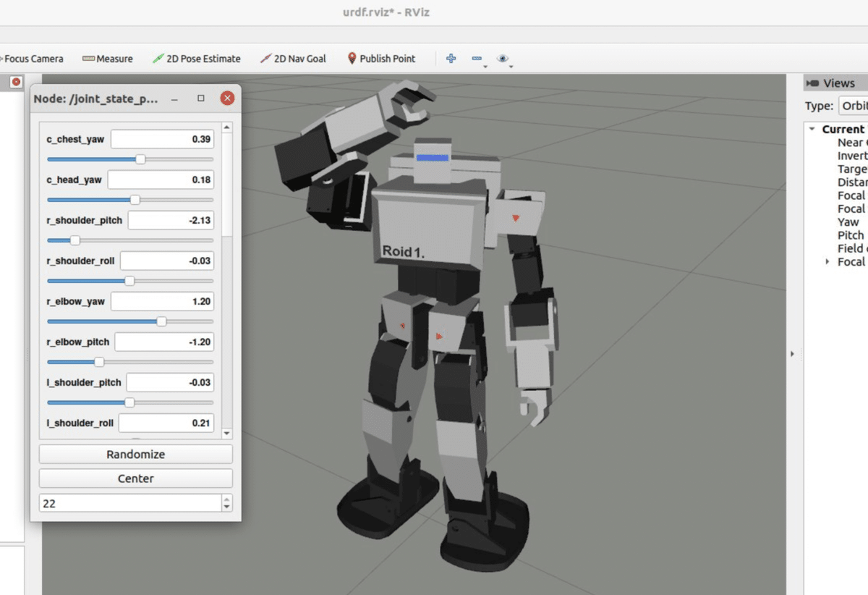Click the c_head_yaw slider handle
This screenshot has width=868, height=595.
(135, 200)
